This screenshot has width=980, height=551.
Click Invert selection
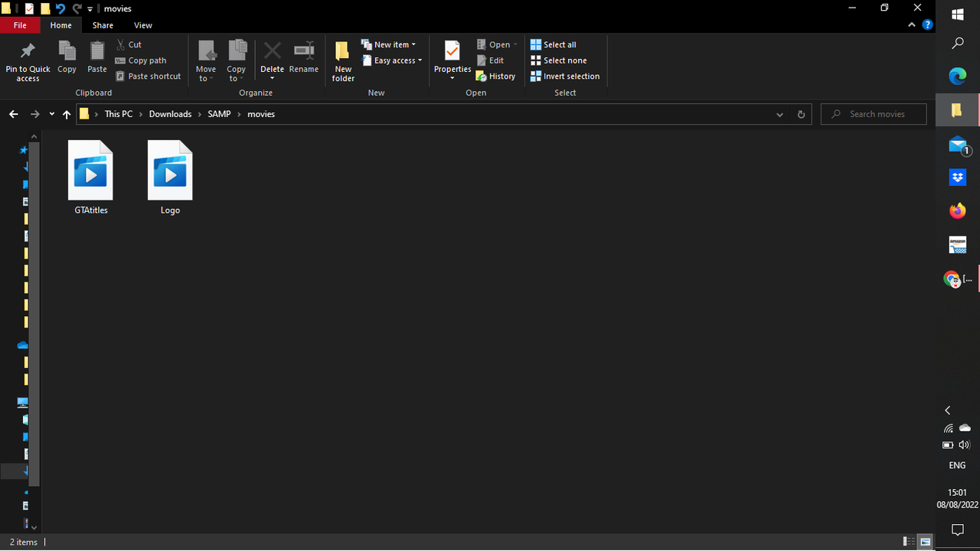[565, 76]
